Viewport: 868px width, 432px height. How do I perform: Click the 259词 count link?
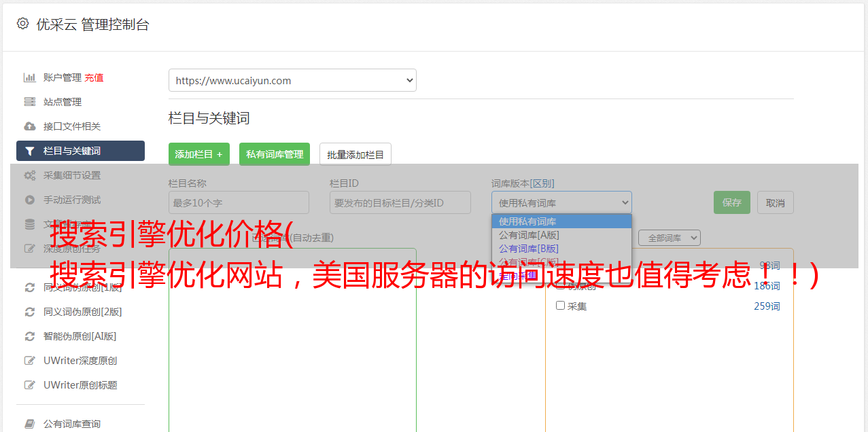pyautogui.click(x=767, y=306)
